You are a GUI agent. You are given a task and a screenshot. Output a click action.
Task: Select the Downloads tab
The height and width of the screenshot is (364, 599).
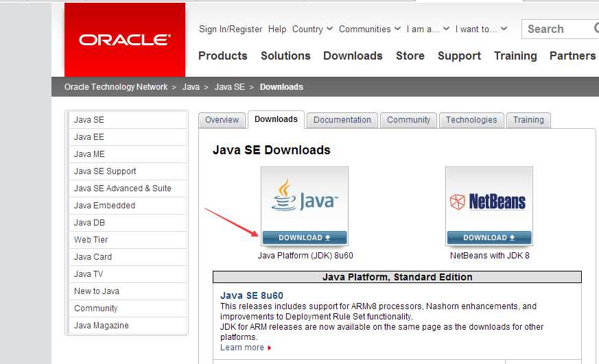coord(276,119)
